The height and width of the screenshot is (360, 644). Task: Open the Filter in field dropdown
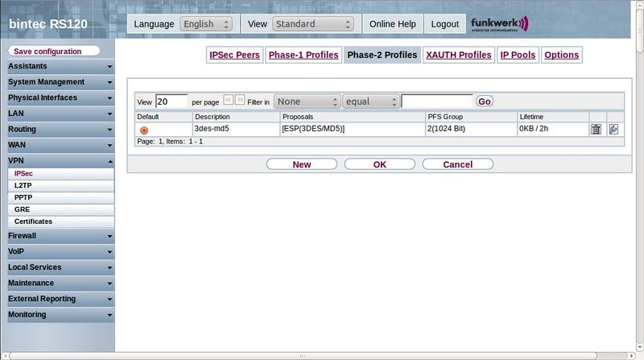pos(307,101)
